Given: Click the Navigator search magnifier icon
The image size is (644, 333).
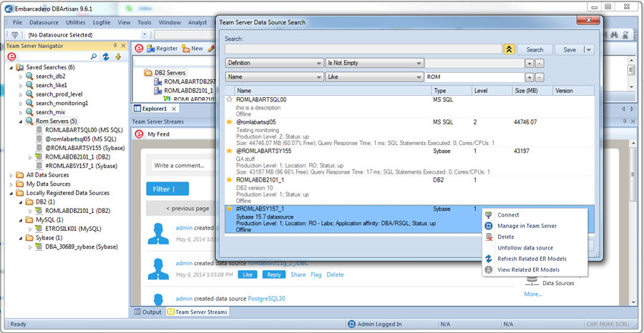Looking at the screenshot, I should click(x=94, y=56).
